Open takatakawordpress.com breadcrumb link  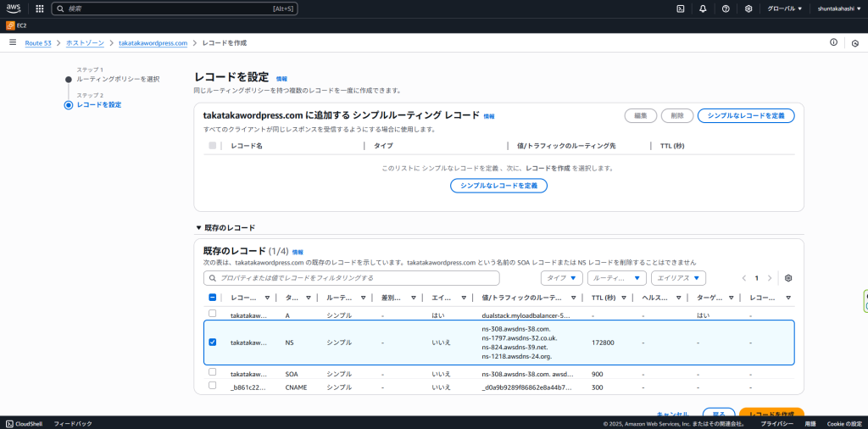(153, 42)
